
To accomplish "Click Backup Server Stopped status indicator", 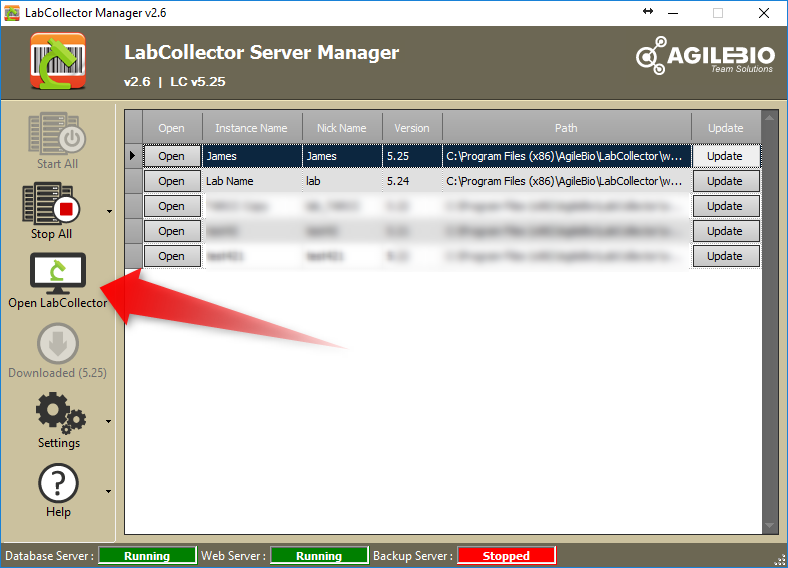I will pyautogui.click(x=506, y=555).
